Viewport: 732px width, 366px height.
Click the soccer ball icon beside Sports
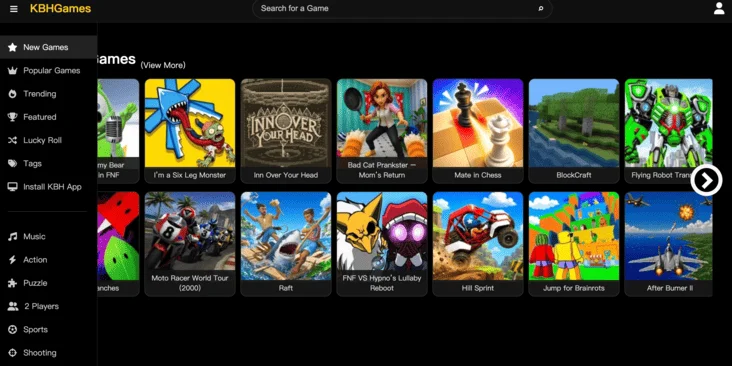13,330
